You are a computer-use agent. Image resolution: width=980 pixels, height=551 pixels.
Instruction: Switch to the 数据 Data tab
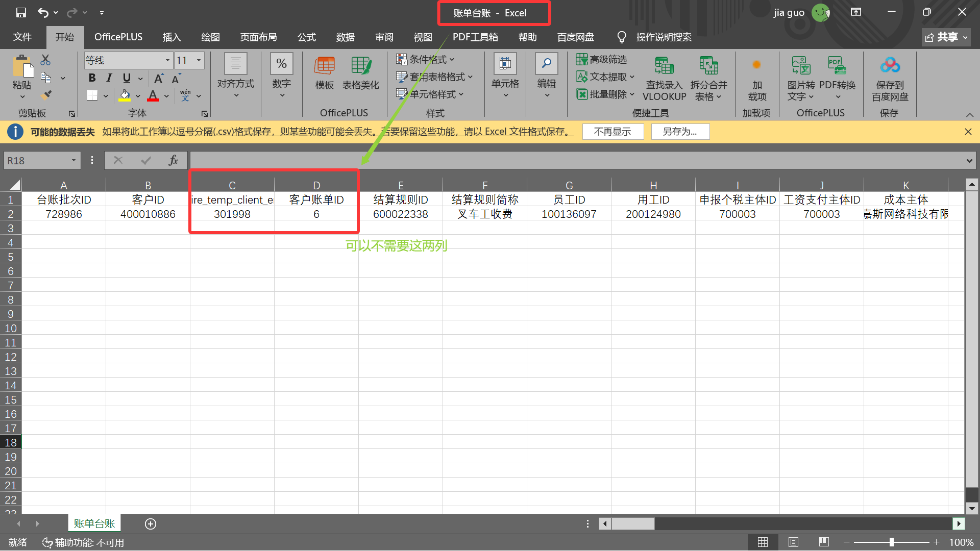click(x=346, y=37)
